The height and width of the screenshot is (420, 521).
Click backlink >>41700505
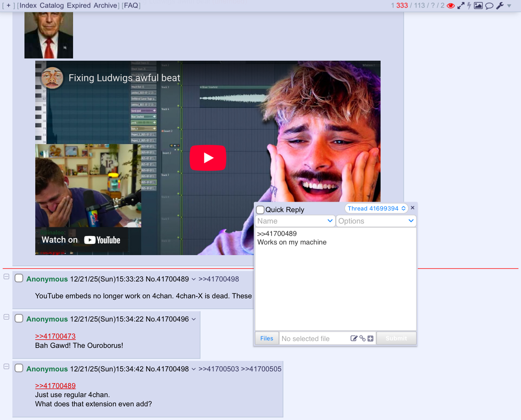click(x=261, y=369)
